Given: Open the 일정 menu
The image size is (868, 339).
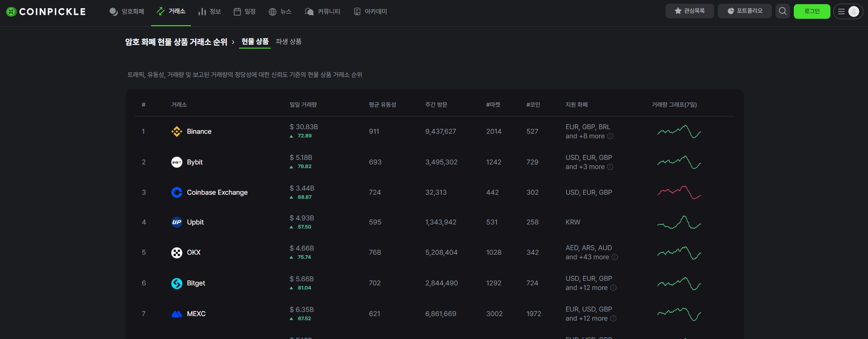Looking at the screenshot, I should point(245,11).
